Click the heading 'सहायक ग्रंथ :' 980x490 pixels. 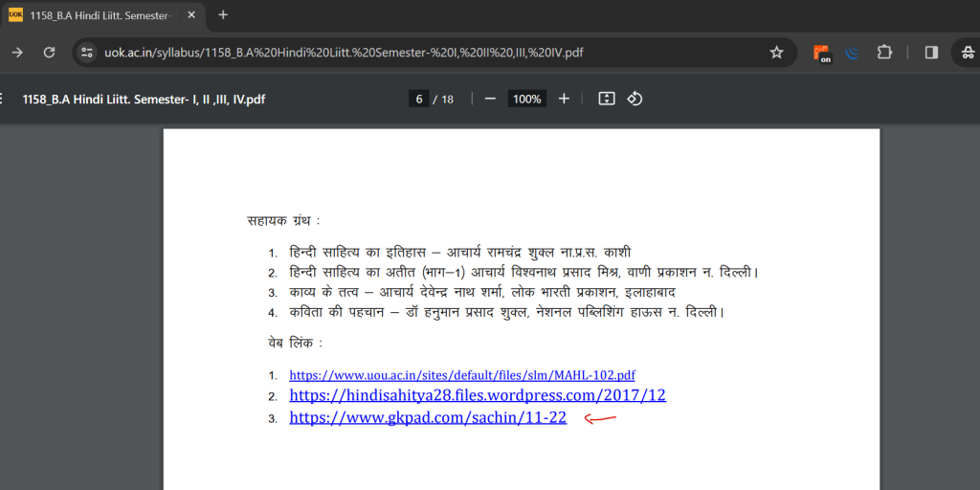(283, 221)
